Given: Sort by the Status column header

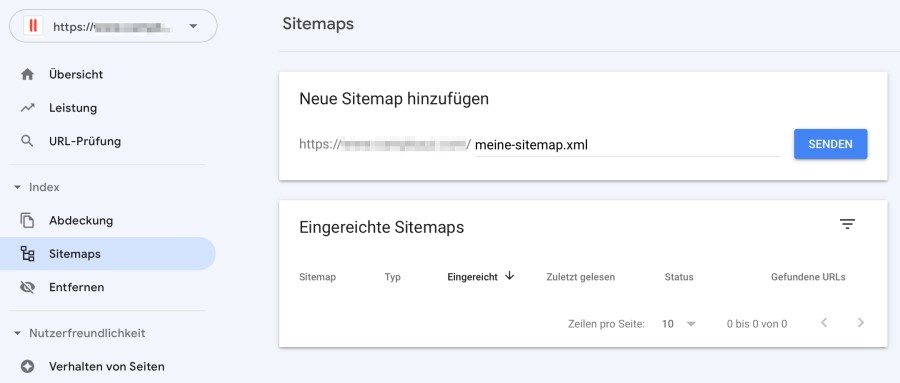Looking at the screenshot, I should click(679, 277).
